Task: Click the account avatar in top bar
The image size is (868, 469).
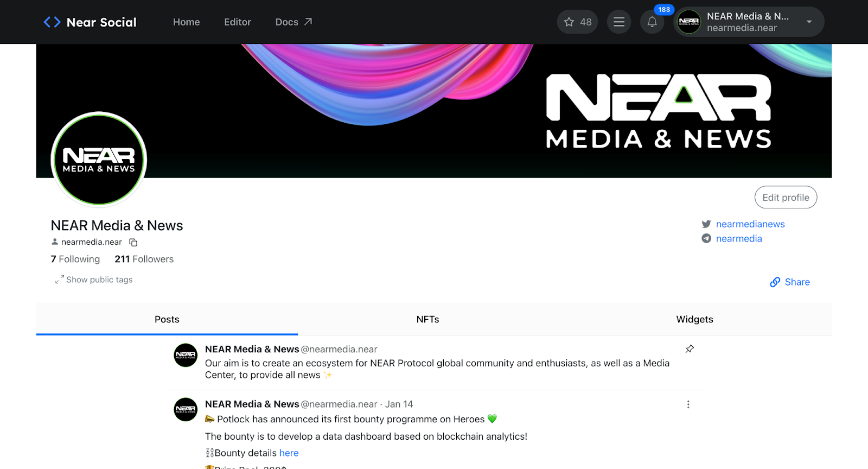Action: [x=689, y=22]
